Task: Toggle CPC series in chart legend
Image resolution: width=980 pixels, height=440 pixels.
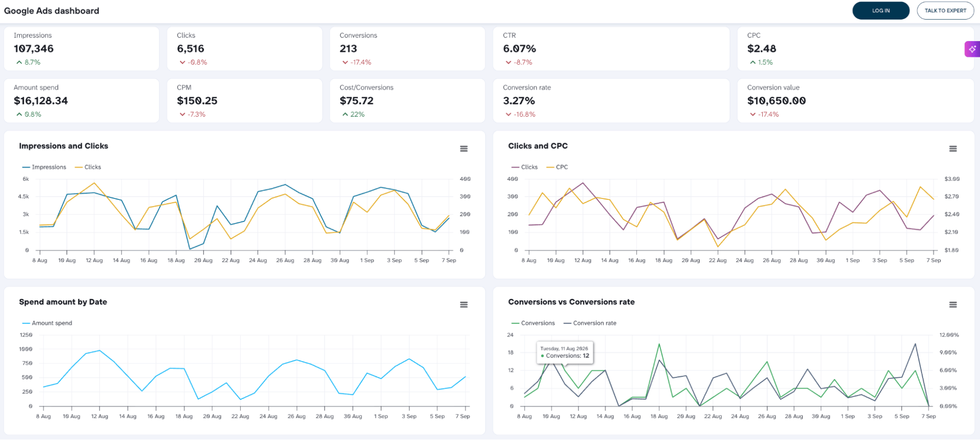Action: (x=557, y=167)
